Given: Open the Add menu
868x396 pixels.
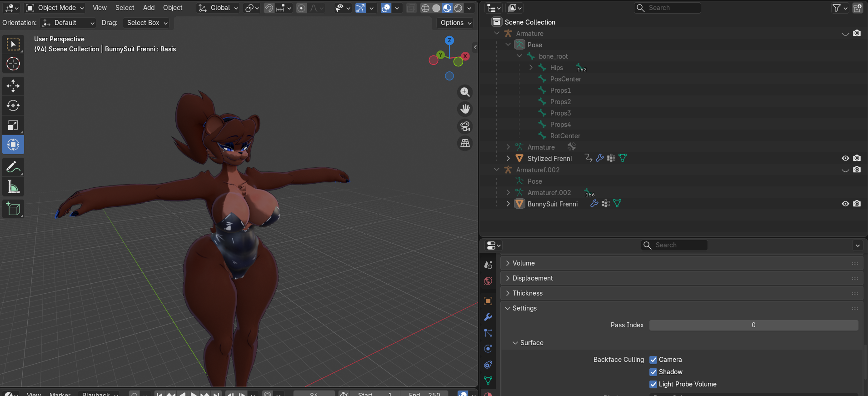Looking at the screenshot, I should click(x=149, y=8).
